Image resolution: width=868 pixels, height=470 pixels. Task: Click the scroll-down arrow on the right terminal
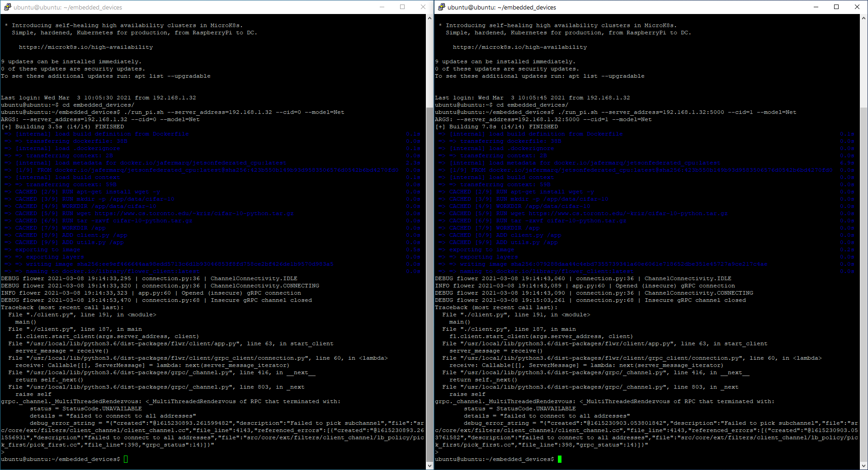863,465
